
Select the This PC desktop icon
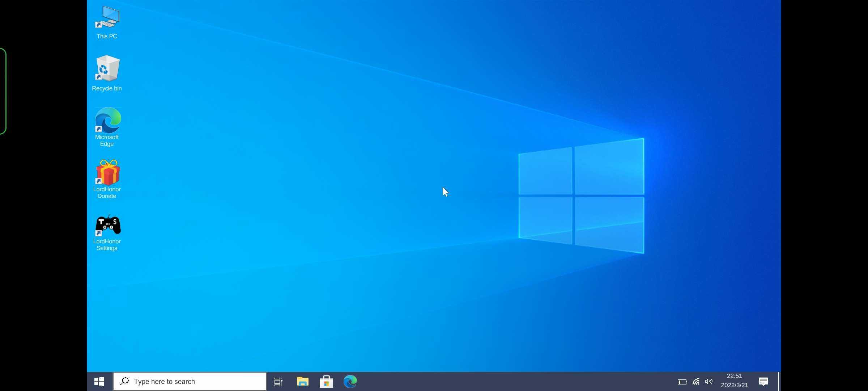click(x=107, y=22)
